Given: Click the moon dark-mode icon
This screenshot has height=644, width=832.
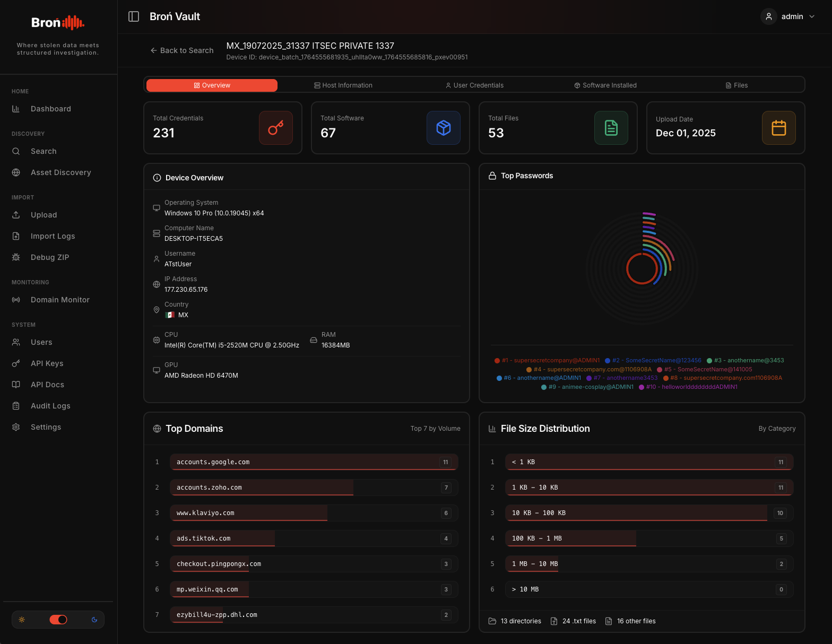Looking at the screenshot, I should [94, 620].
